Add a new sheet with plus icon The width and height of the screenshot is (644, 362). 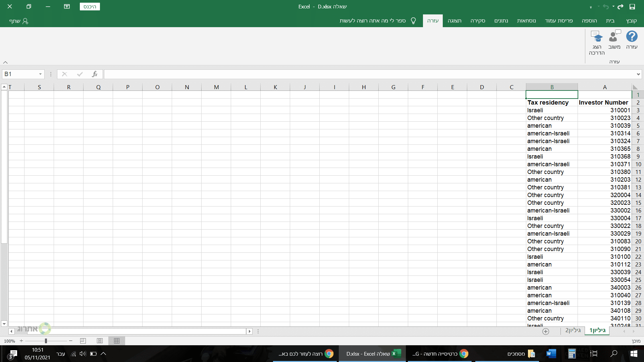[x=546, y=331]
